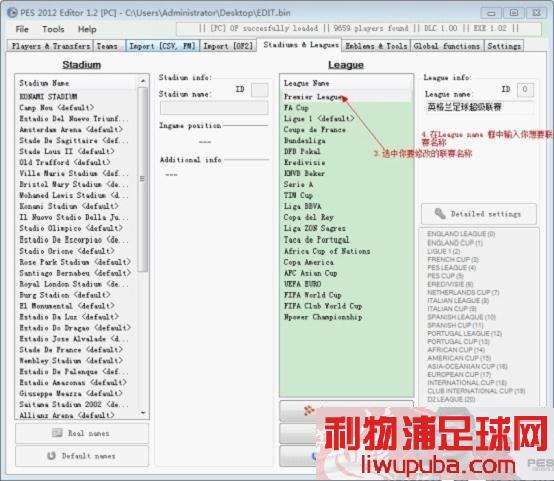Click the Default names reset icon

point(52,456)
